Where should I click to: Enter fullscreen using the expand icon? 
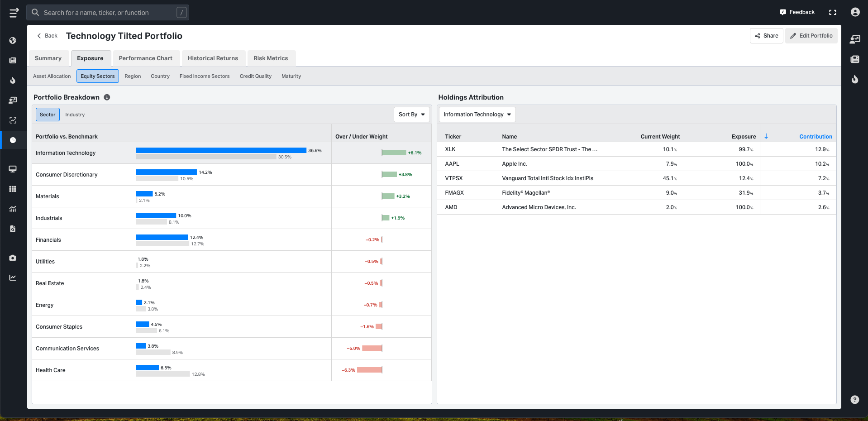click(x=832, y=12)
